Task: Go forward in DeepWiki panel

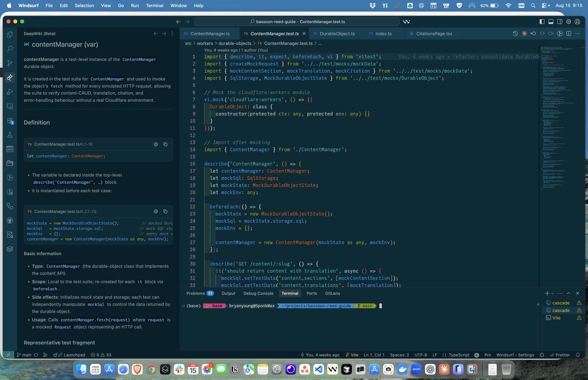Action: pos(164,34)
